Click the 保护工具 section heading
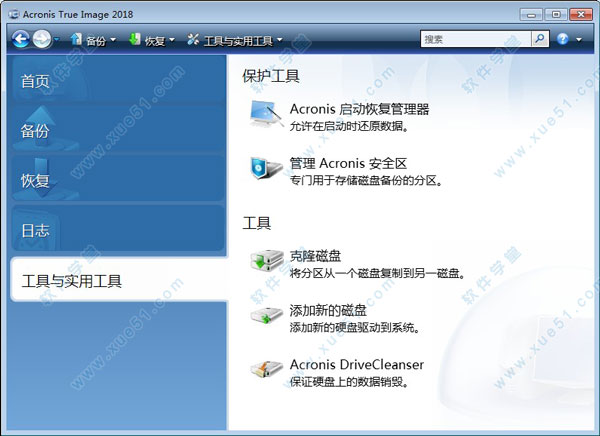 pos(271,76)
